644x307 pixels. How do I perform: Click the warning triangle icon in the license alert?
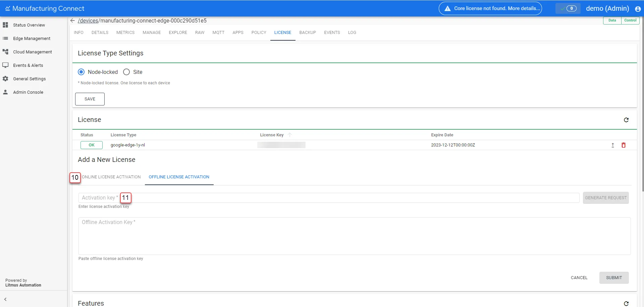[447, 8]
